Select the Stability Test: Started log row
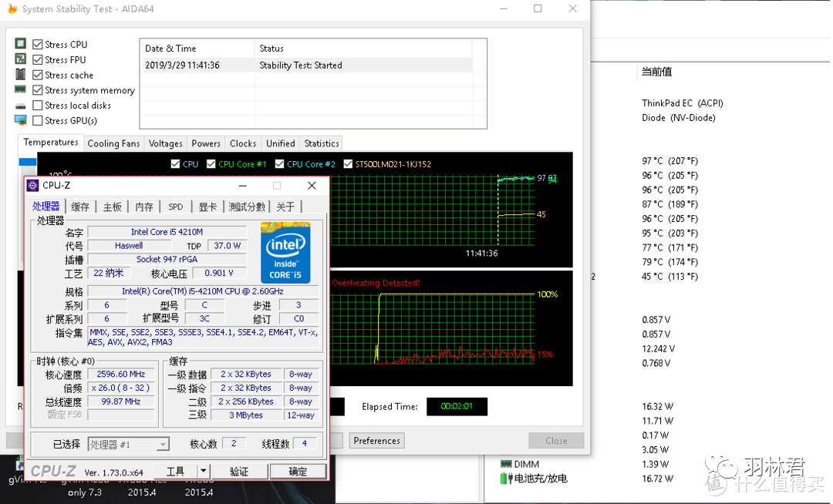This screenshot has width=833, height=504. tap(306, 66)
